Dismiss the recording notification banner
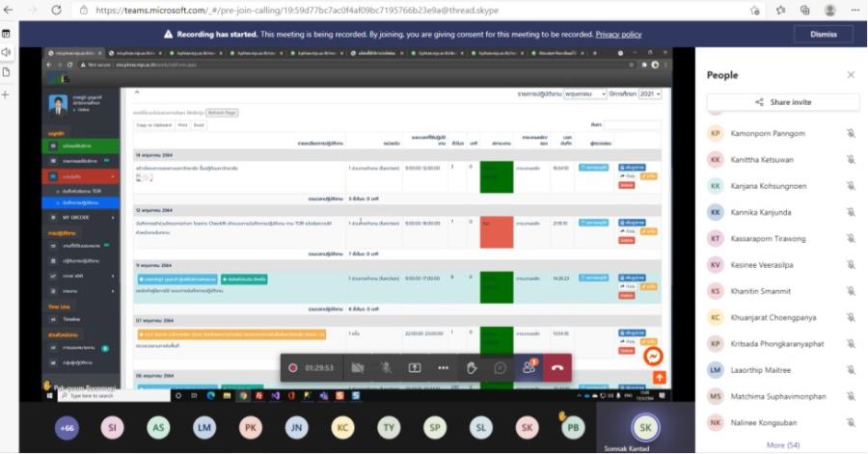The image size is (868, 454). tap(823, 34)
